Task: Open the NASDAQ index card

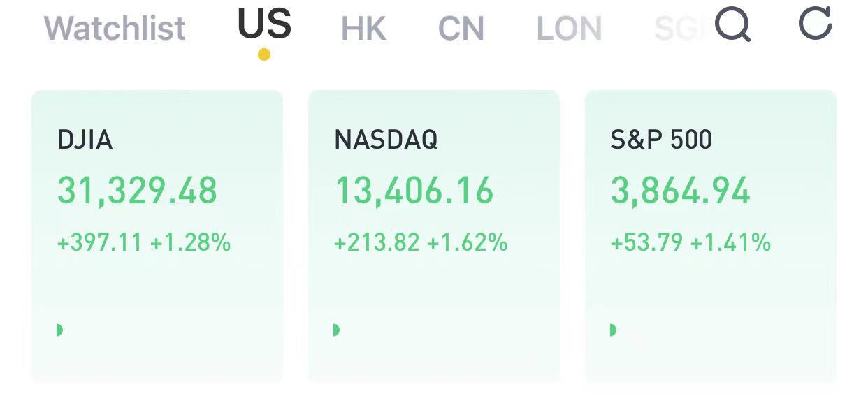Action: pyautogui.click(x=434, y=237)
